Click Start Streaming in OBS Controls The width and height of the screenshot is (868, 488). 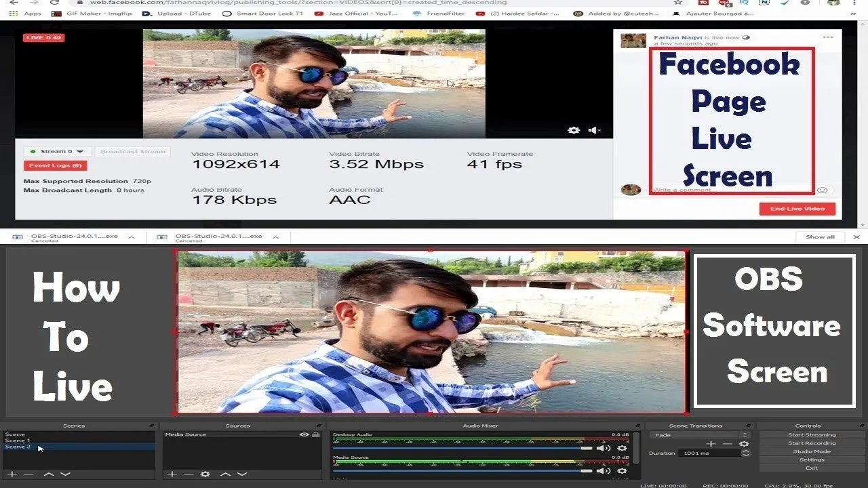pyautogui.click(x=812, y=435)
